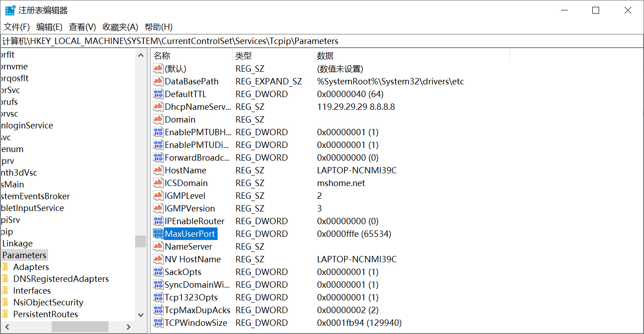644x334 pixels.
Task: Click the data 0x00000040 (64)
Action: click(350, 94)
